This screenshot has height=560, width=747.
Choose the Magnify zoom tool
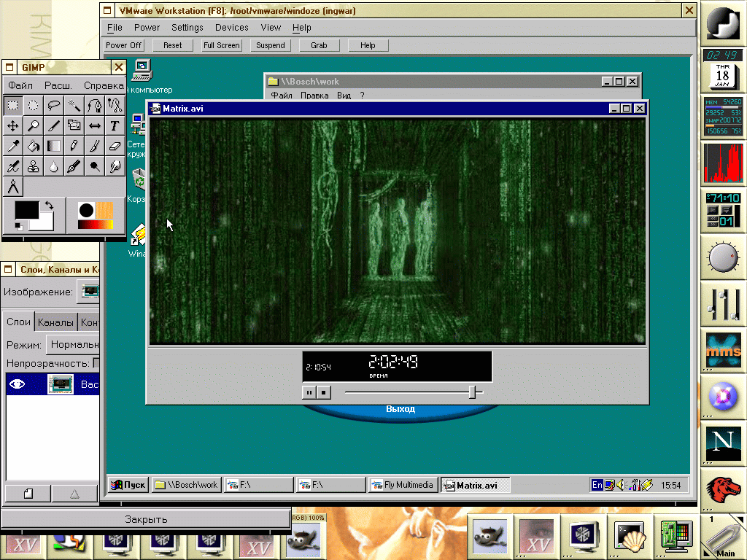click(x=34, y=125)
